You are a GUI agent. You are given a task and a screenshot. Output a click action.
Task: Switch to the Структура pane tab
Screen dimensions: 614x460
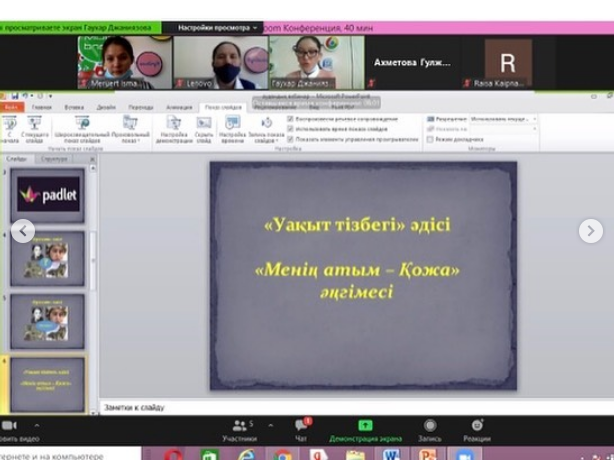[55, 158]
